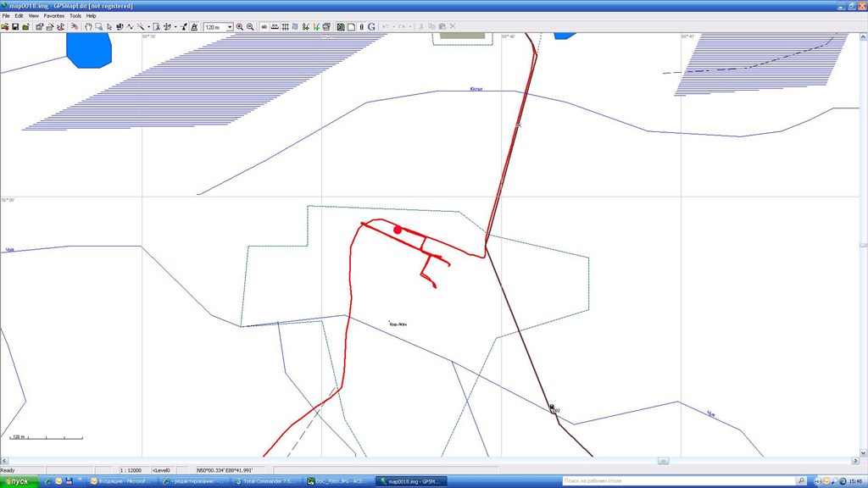
Task: Open the Edit menu
Action: pyautogui.click(x=19, y=16)
